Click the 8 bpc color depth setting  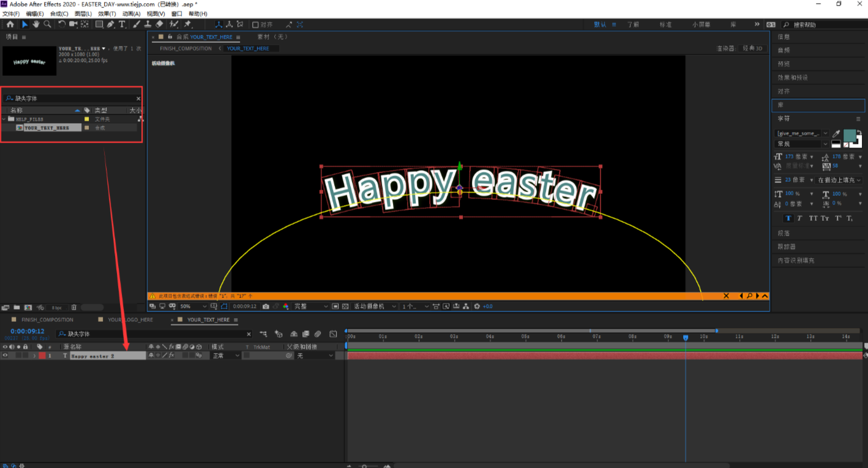[56, 307]
